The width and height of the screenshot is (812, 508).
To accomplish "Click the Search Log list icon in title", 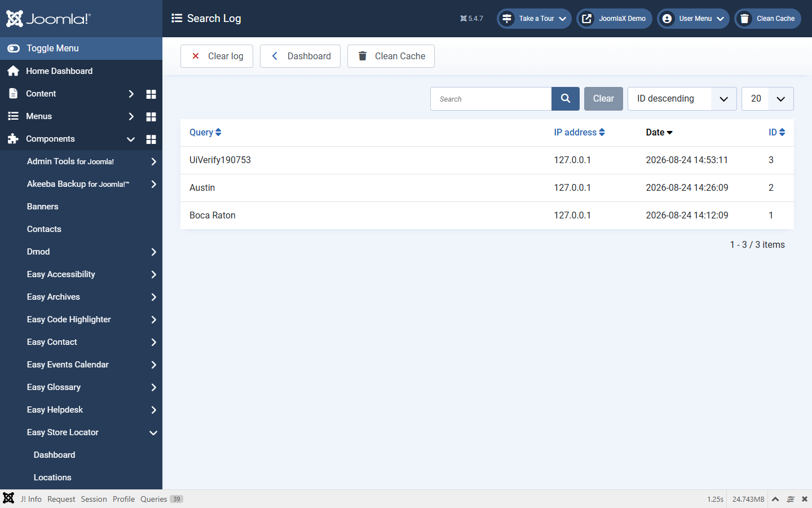I will (176, 18).
